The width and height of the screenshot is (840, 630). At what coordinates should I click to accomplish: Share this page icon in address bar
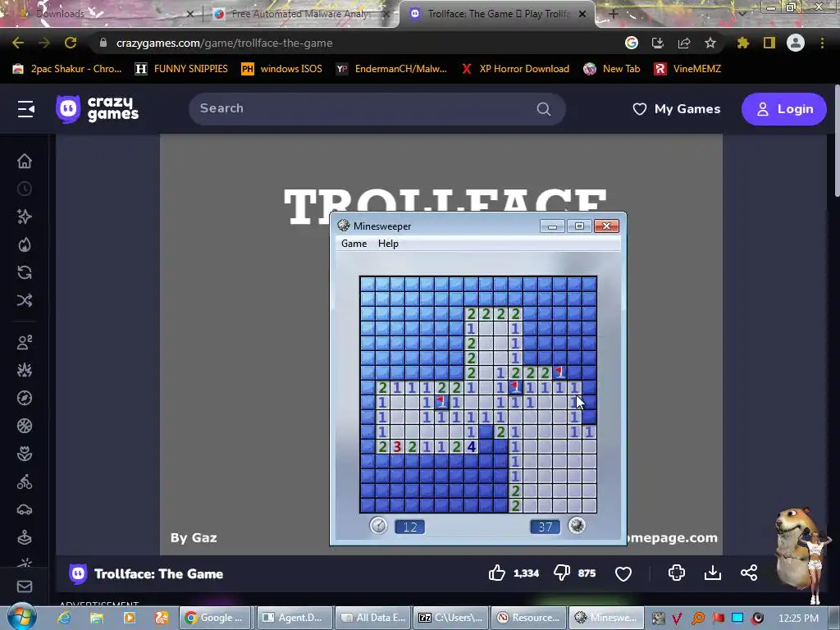(x=684, y=43)
